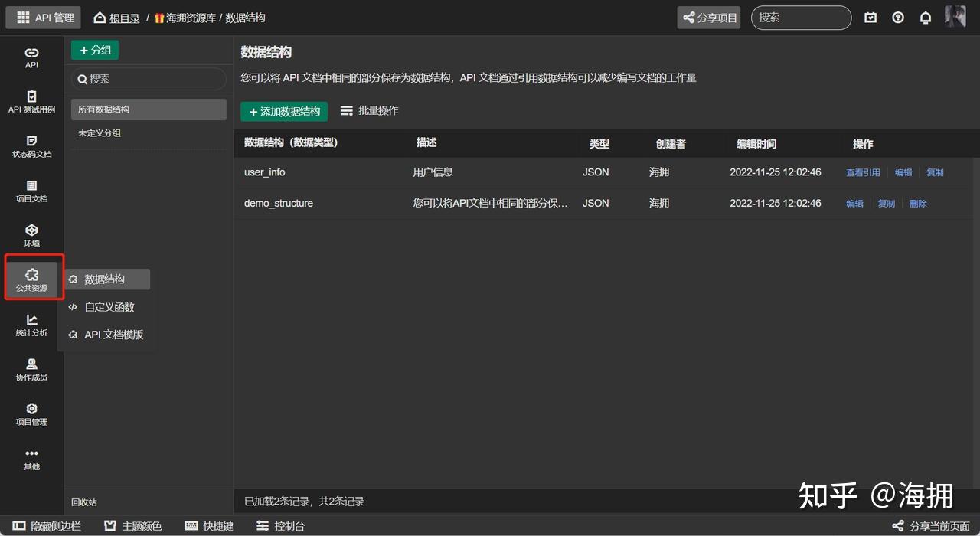Viewport: 980px width, 536px height.
Task: Go to root directory home icon
Action: tap(100, 18)
